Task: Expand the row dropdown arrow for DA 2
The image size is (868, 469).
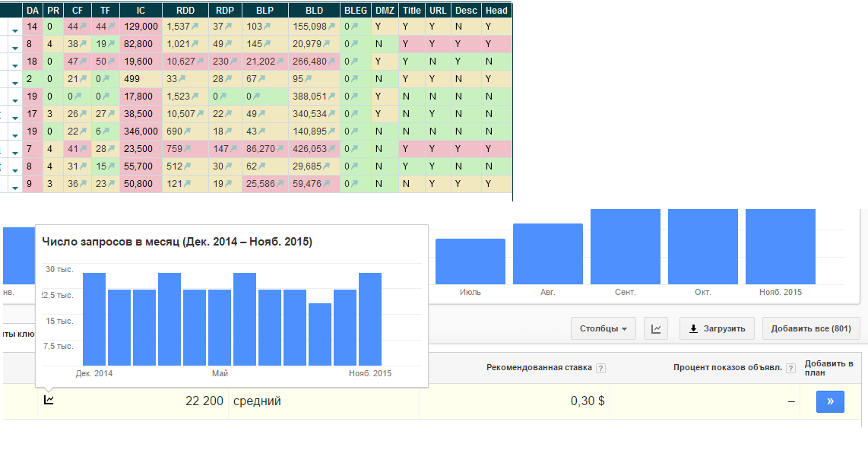Action: pyautogui.click(x=15, y=83)
